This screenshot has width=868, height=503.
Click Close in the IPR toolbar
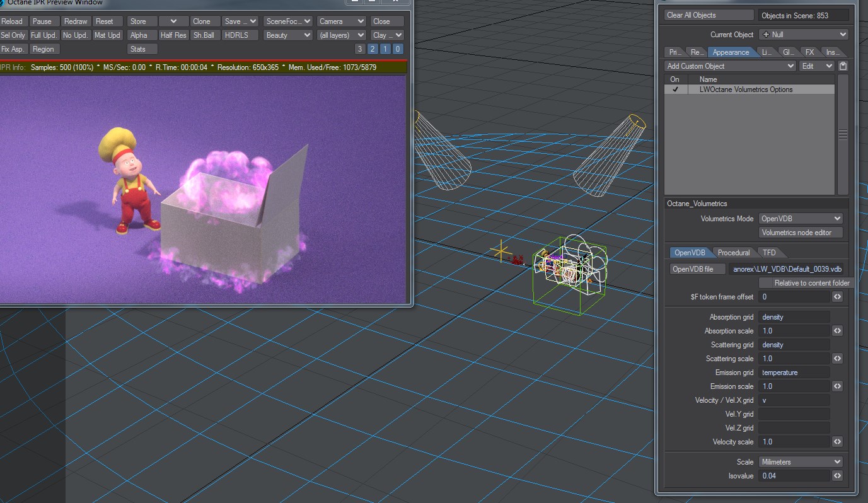tap(387, 21)
